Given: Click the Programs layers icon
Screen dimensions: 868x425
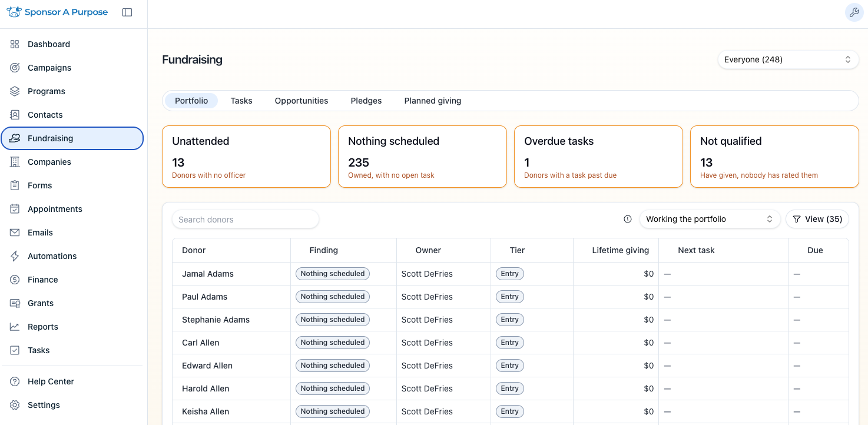Looking at the screenshot, I should tap(15, 91).
